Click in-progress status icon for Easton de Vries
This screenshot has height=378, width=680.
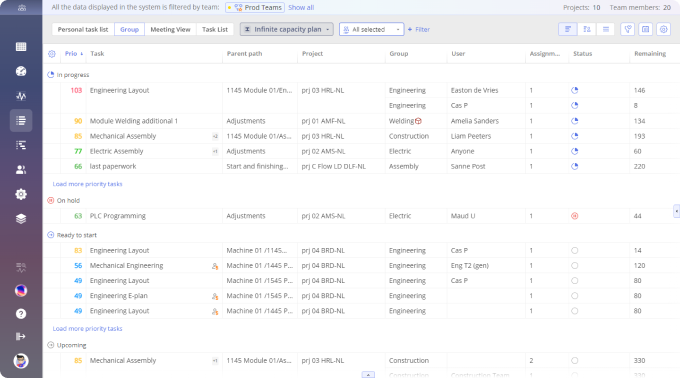(x=575, y=90)
